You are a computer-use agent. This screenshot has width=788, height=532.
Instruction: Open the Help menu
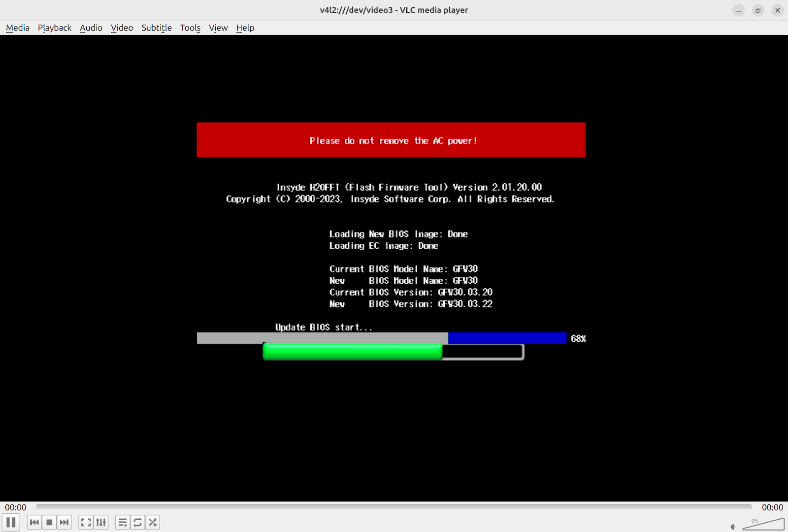(245, 28)
